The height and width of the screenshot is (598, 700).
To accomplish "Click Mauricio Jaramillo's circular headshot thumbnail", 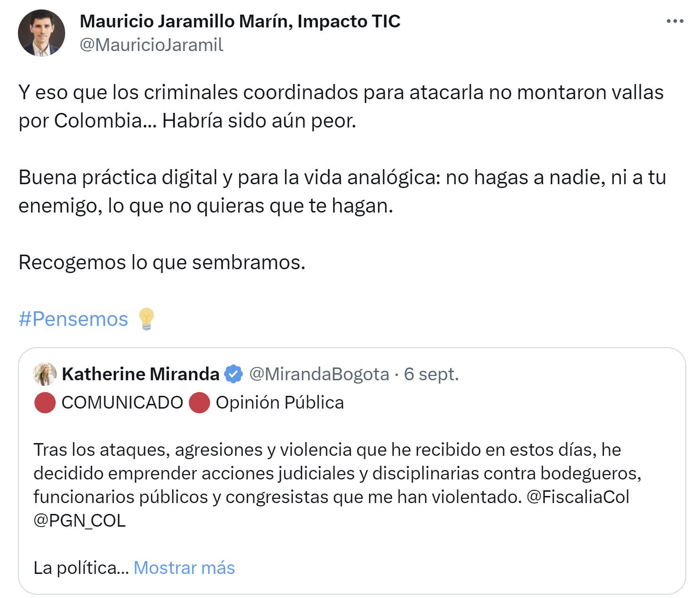I will (x=42, y=32).
